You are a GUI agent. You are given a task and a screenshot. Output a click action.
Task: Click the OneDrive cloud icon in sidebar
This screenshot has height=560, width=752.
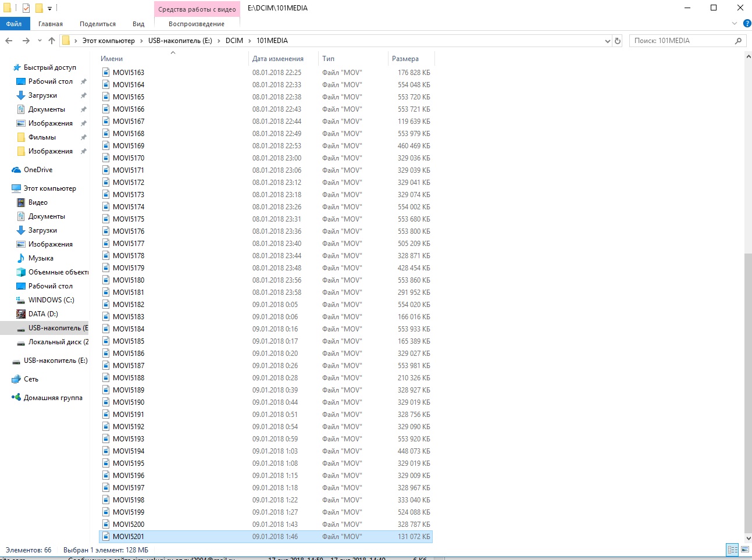point(16,170)
